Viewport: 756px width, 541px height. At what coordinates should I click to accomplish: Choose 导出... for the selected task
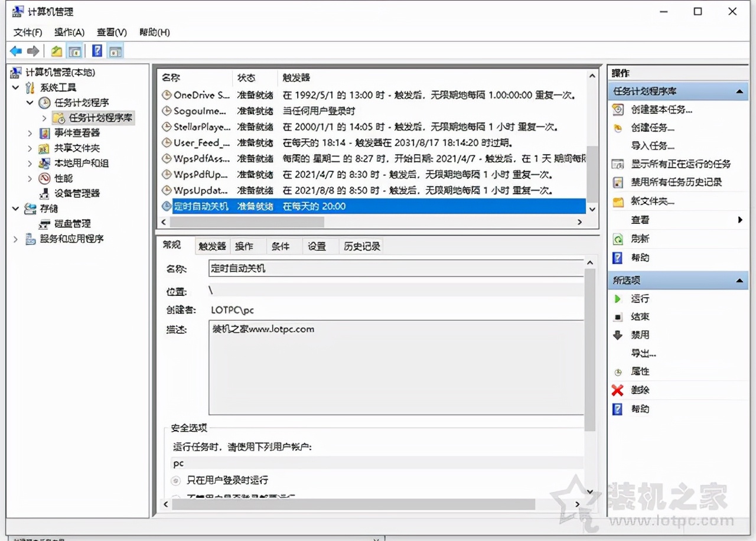pyautogui.click(x=644, y=353)
